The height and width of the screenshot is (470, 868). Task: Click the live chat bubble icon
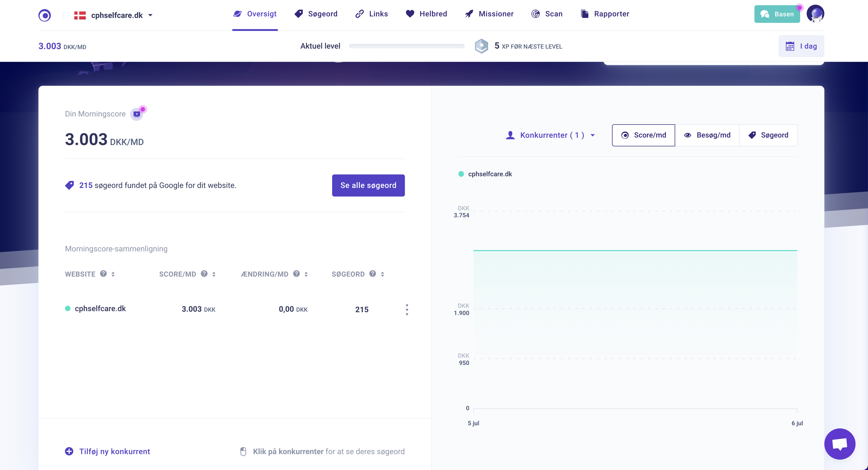pyautogui.click(x=839, y=444)
